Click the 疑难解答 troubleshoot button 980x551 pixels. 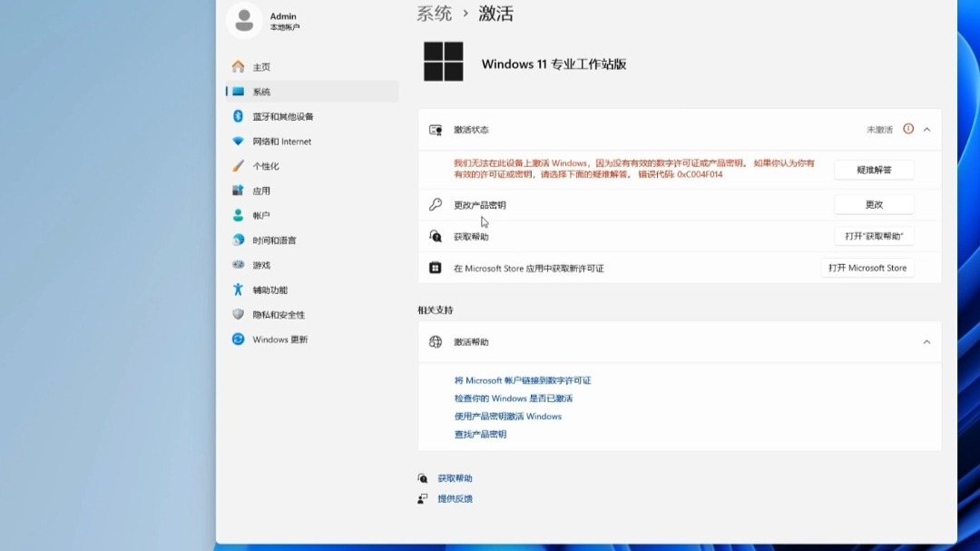pyautogui.click(x=874, y=170)
